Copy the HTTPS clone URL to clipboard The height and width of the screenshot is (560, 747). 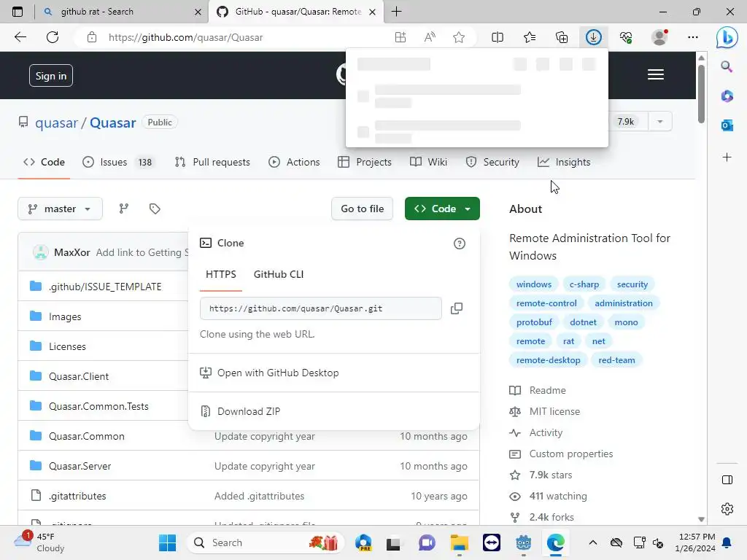(x=457, y=308)
